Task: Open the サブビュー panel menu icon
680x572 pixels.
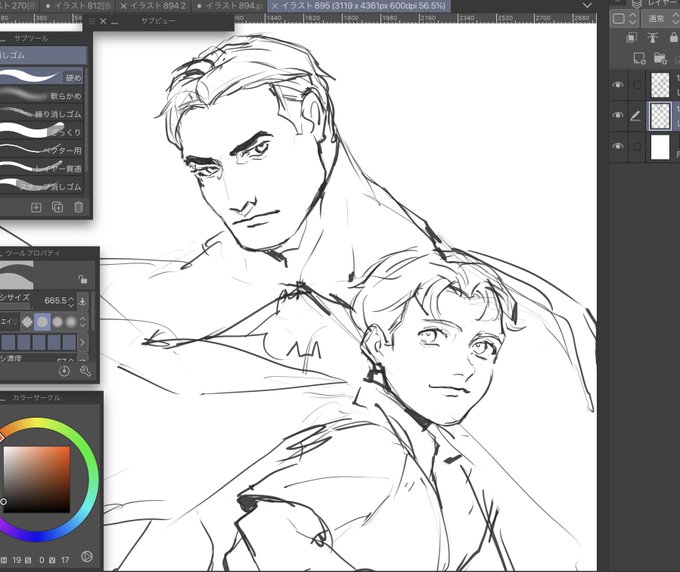Action: 92,21
